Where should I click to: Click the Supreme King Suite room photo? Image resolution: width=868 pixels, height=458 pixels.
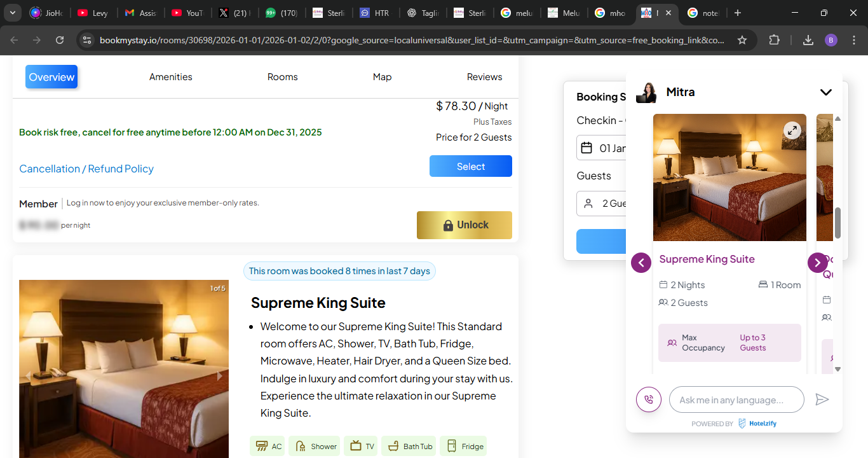point(124,369)
